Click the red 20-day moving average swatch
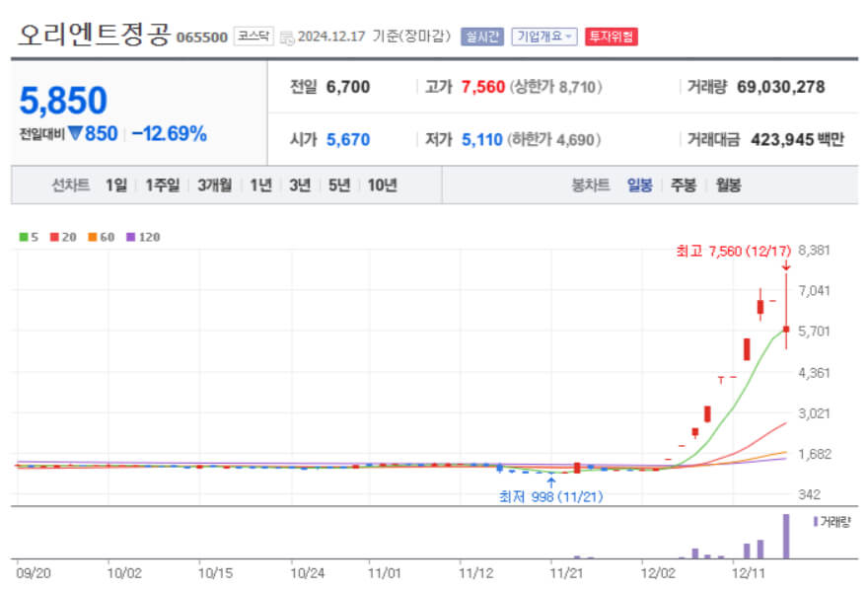 [54, 237]
